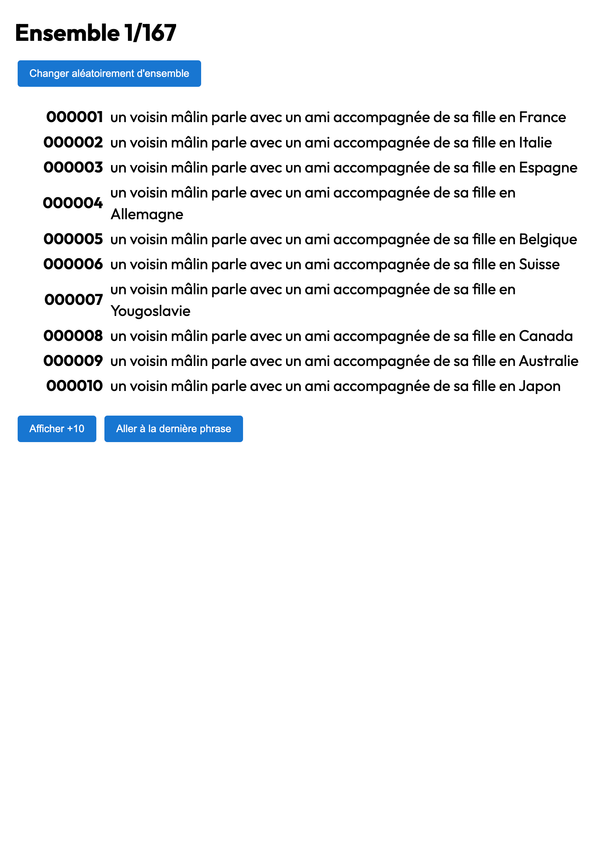Select sentence number 000006
Image resolution: width=603 pixels, height=868 pixels.
[x=73, y=264]
